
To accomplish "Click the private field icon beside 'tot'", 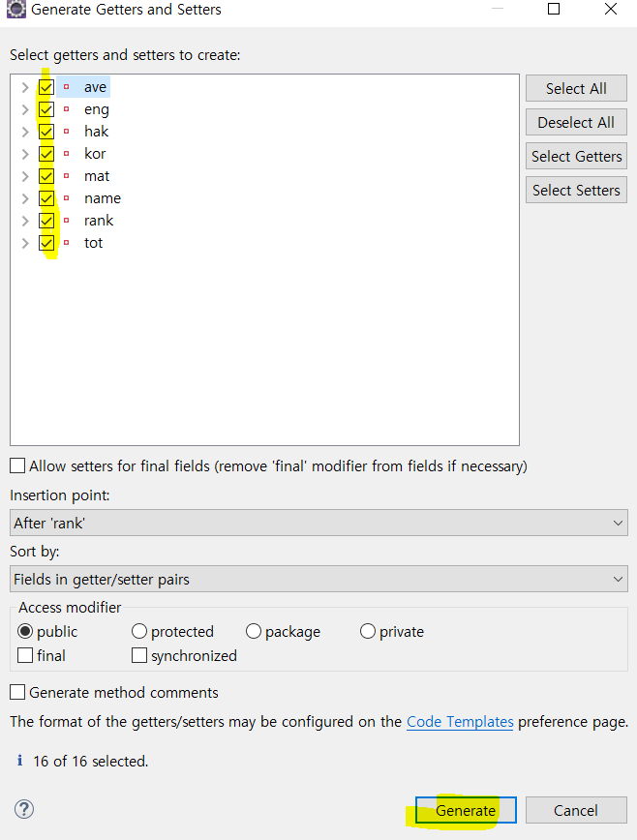I will click(x=67, y=243).
